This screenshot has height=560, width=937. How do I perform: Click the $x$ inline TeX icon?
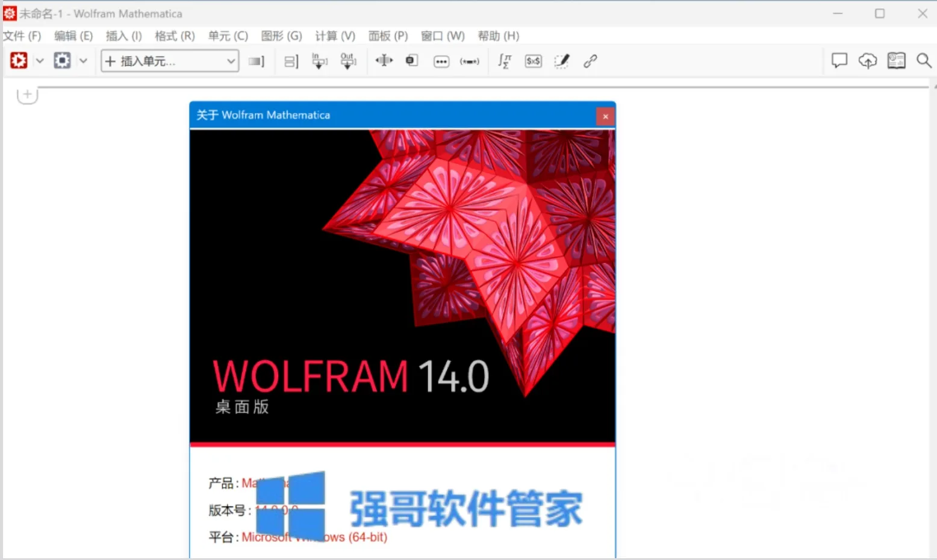[534, 61]
